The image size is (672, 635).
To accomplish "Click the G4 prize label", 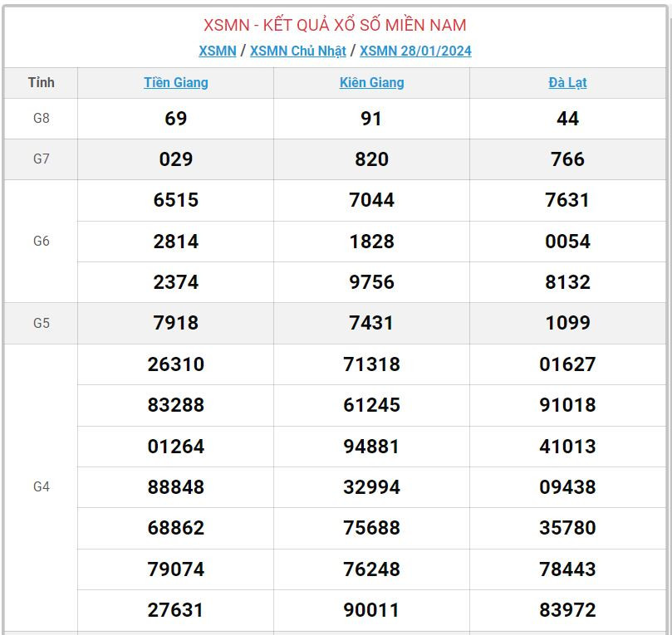I will (x=41, y=486).
